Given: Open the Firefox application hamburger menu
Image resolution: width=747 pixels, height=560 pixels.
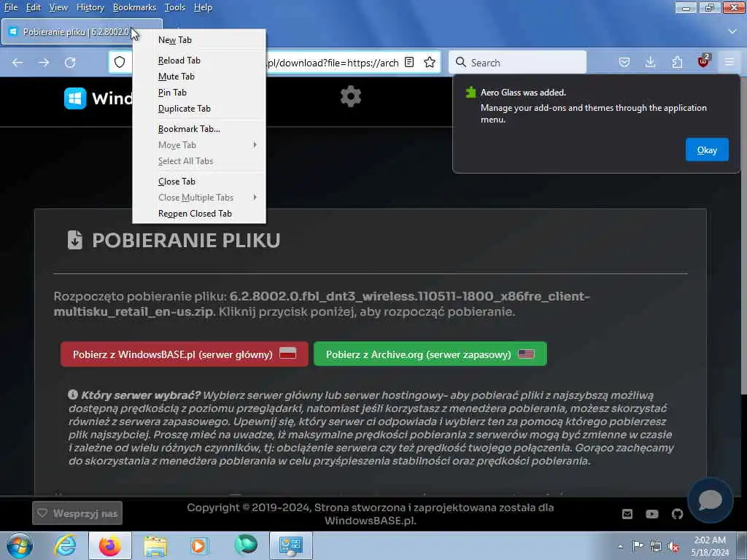Looking at the screenshot, I should coord(729,63).
